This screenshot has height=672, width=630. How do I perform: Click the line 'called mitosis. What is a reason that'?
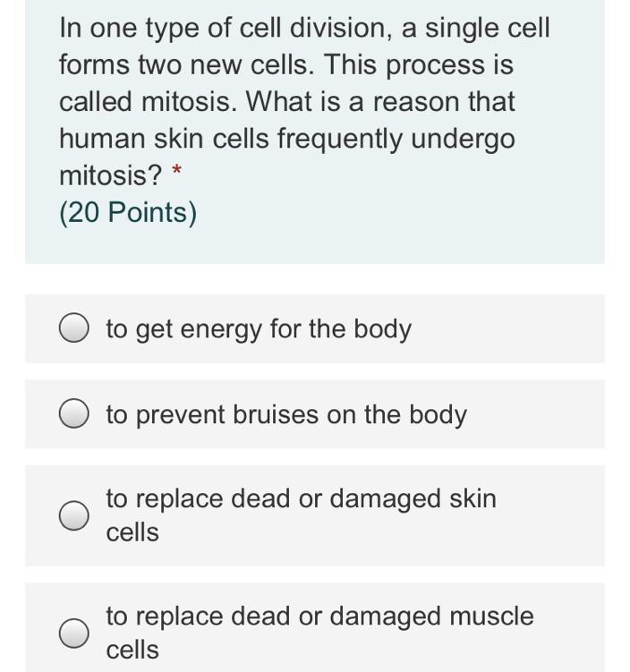click(286, 102)
